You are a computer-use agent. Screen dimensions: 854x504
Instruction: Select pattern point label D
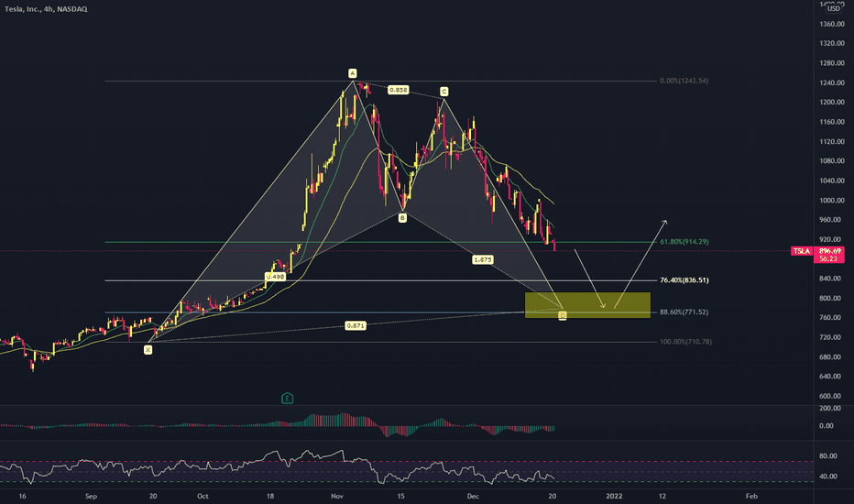click(563, 315)
